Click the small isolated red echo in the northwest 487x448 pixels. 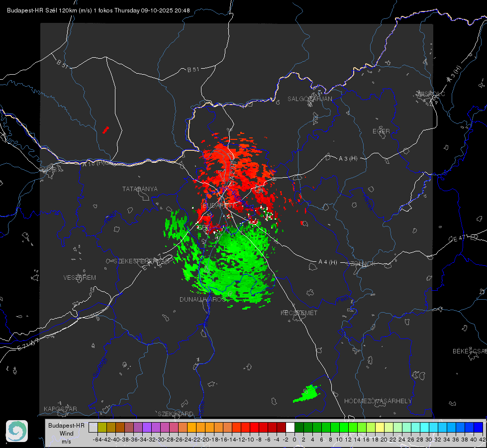pos(105,130)
